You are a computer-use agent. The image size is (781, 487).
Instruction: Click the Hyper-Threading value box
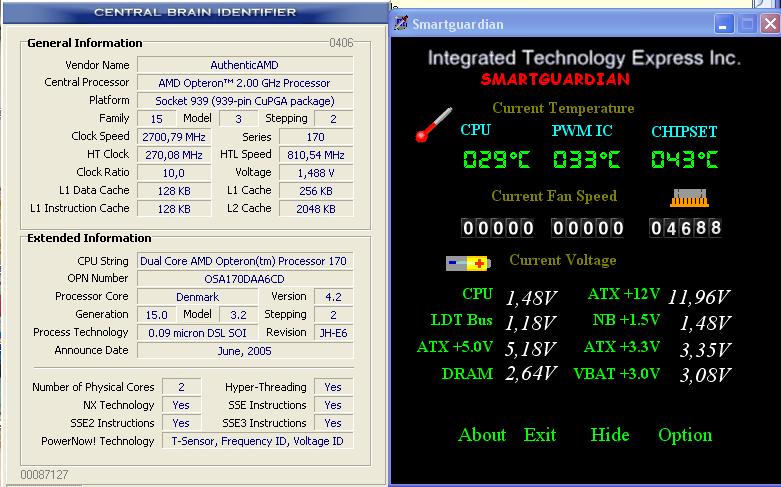coord(332,387)
